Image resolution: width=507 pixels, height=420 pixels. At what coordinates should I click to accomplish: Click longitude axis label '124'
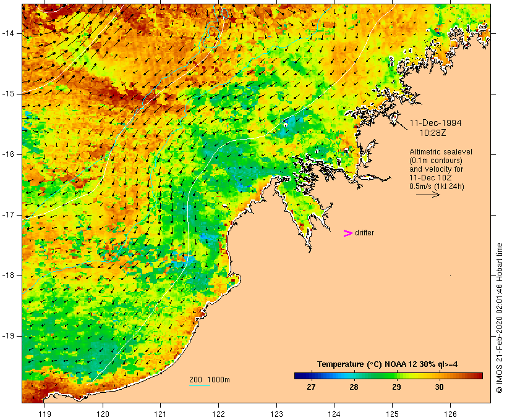coord(334,414)
